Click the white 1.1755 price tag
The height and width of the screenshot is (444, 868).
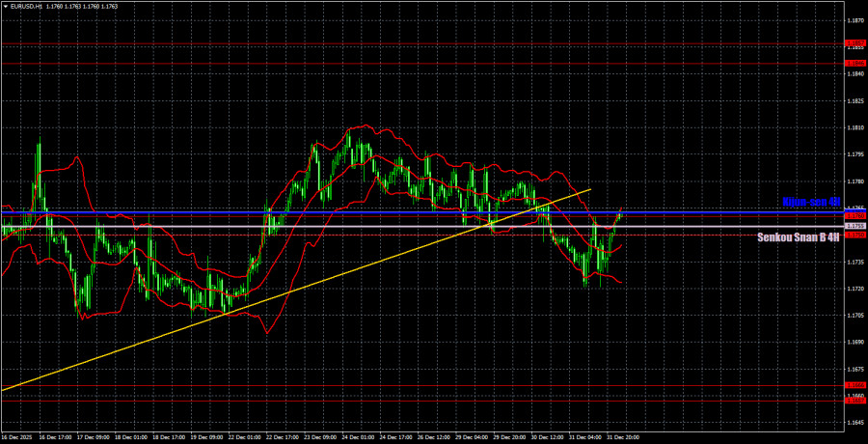point(854,227)
